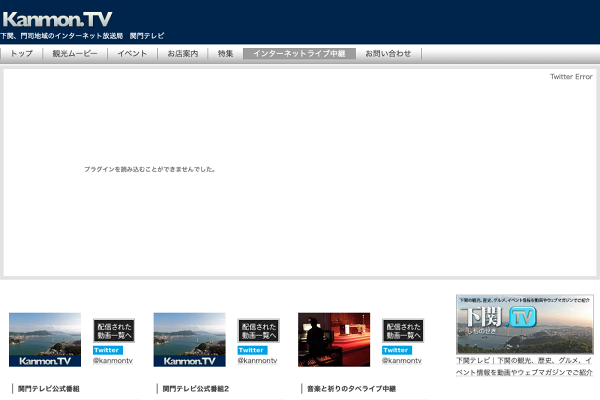Click the 関門テレビ公式番組2 Kanmon.TV thumbnail

coord(189,340)
